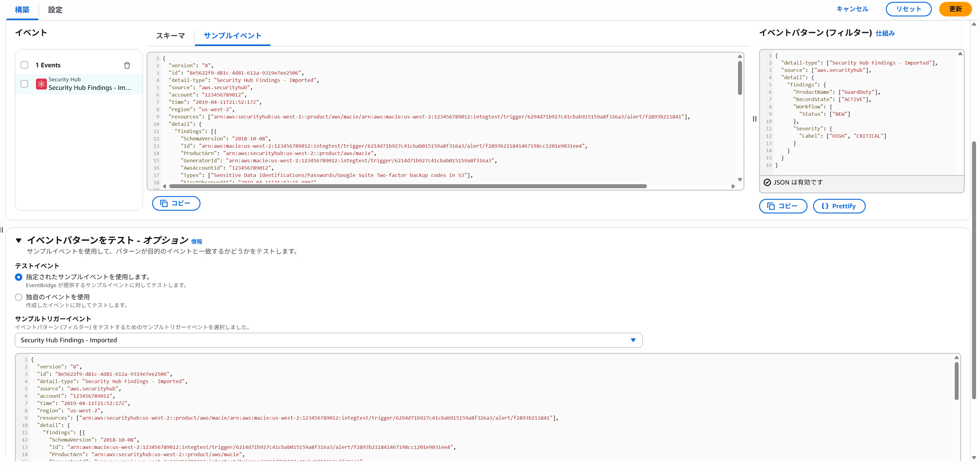Click the JSON valid checkmark icon
This screenshot has width=980, height=472.
(x=767, y=182)
